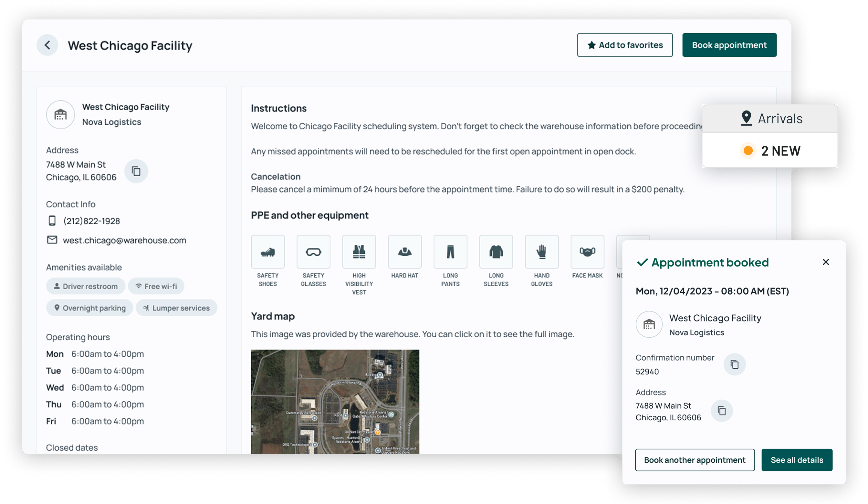Click the warehouse icon beside West Chicago Facility in left panel
The width and height of the screenshot is (868, 504).
(x=61, y=114)
